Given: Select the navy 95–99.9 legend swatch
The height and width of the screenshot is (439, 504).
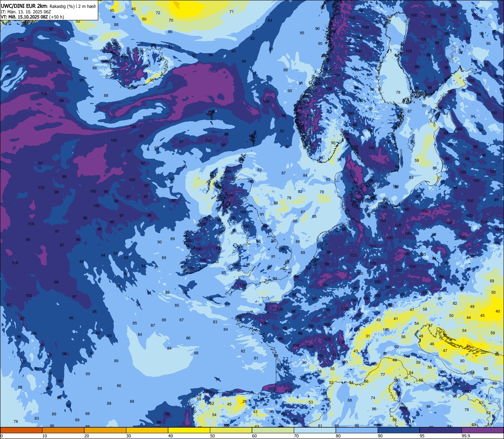Looking at the screenshot, I should click(x=441, y=430).
